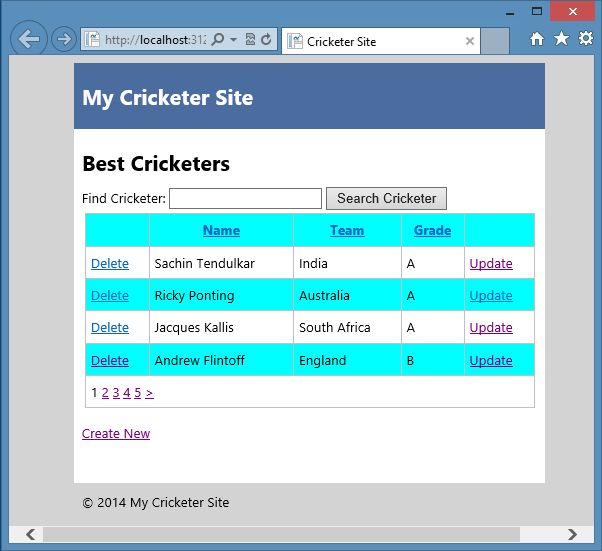Go to page 4 of results
The width and height of the screenshot is (602, 551).
coord(127,392)
